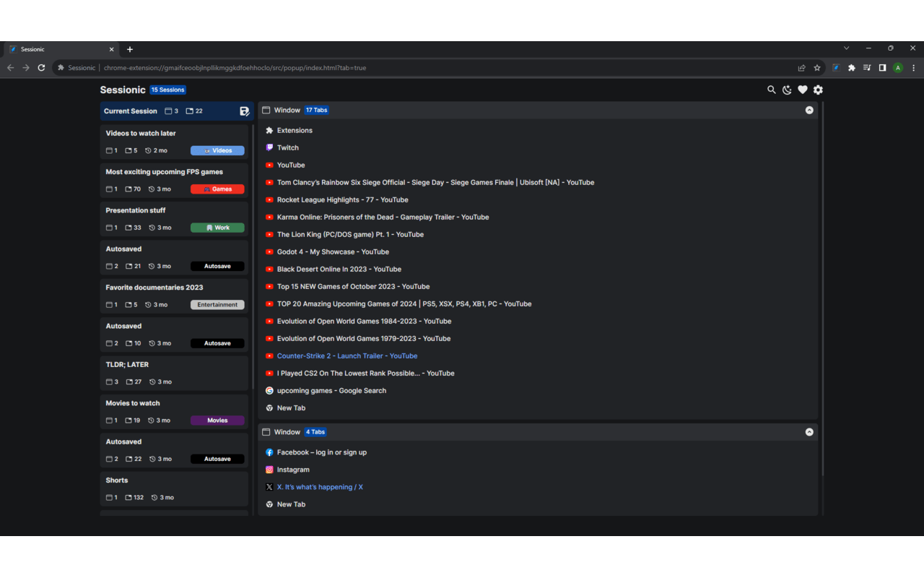Select the Videos to watch later session
Image resolution: width=924 pixels, height=578 pixels.
pos(174,141)
